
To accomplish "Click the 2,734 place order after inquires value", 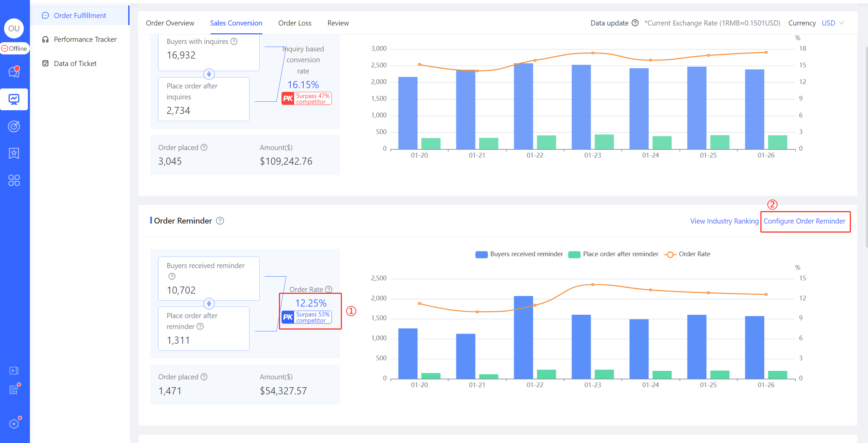I will [x=178, y=110].
